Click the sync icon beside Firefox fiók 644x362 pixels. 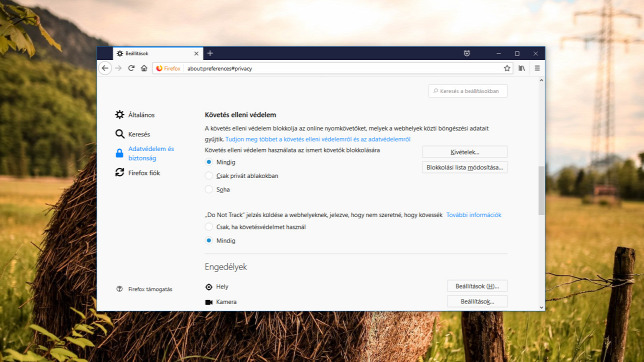tap(120, 173)
